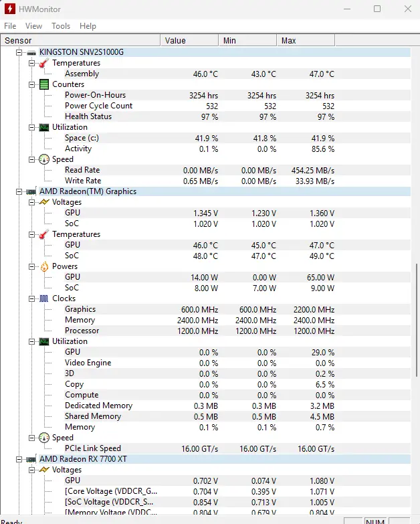Collapse the AMD Radeon(TM) Graphics node
Viewport: 420px width, 524px height.
coord(19,191)
